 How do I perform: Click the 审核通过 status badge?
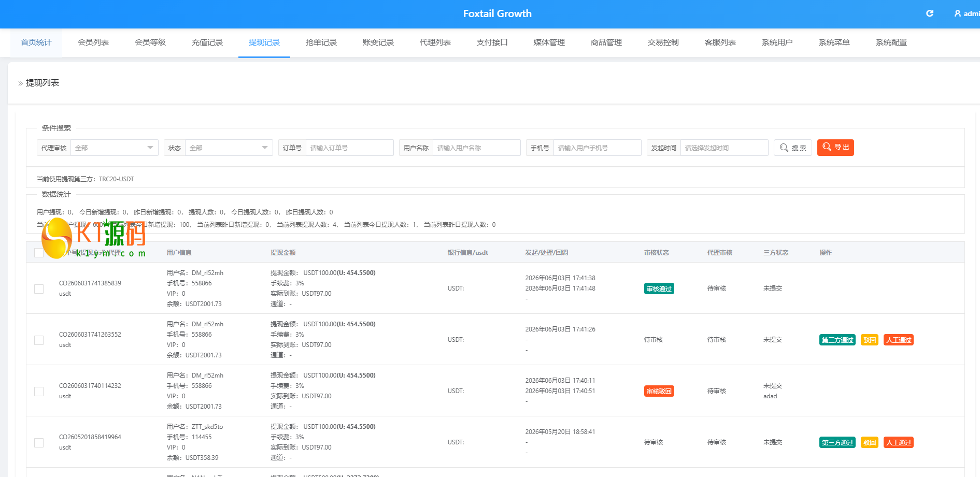659,288
